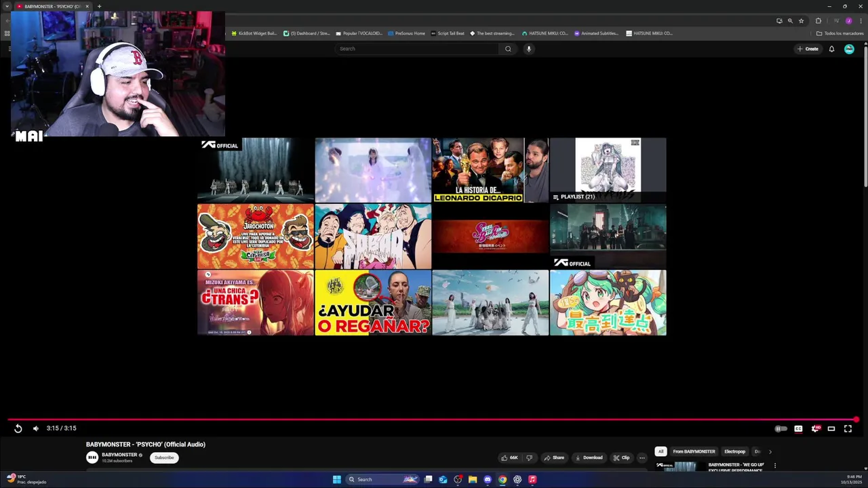
Task: Open Windows Start menu
Action: pyautogui.click(x=337, y=479)
